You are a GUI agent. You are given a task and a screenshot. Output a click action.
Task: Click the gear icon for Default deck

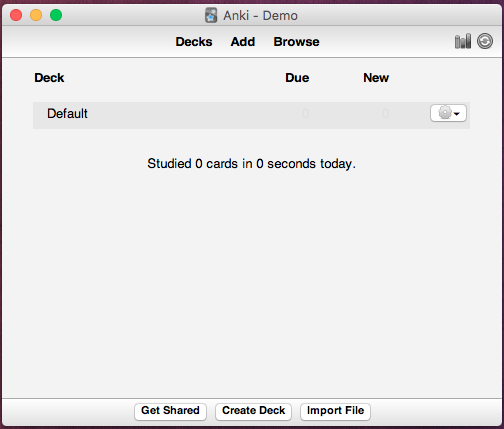coord(445,113)
